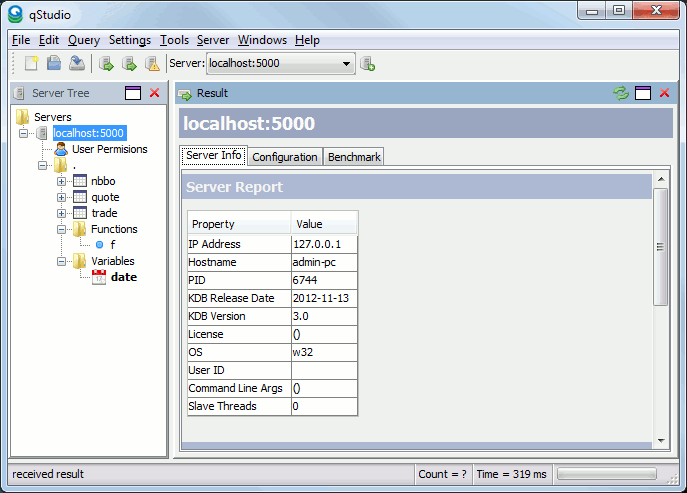Screen dimensions: 687x493
Task: Click the IP Address value 127.0.0.1
Action: [325, 244]
